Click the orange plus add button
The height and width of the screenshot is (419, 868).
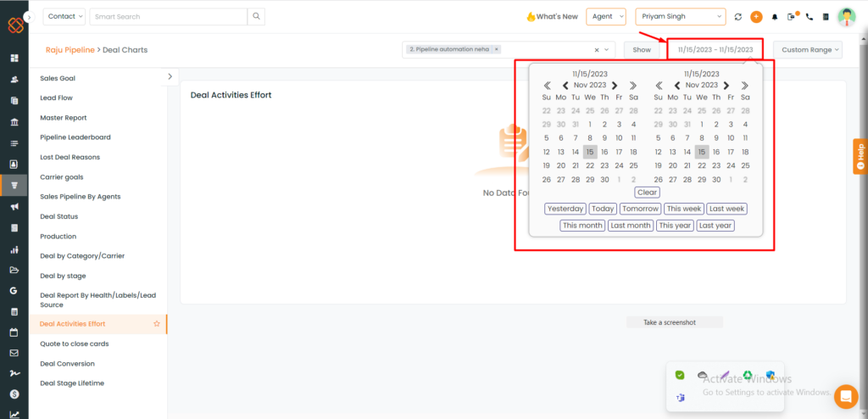756,17
